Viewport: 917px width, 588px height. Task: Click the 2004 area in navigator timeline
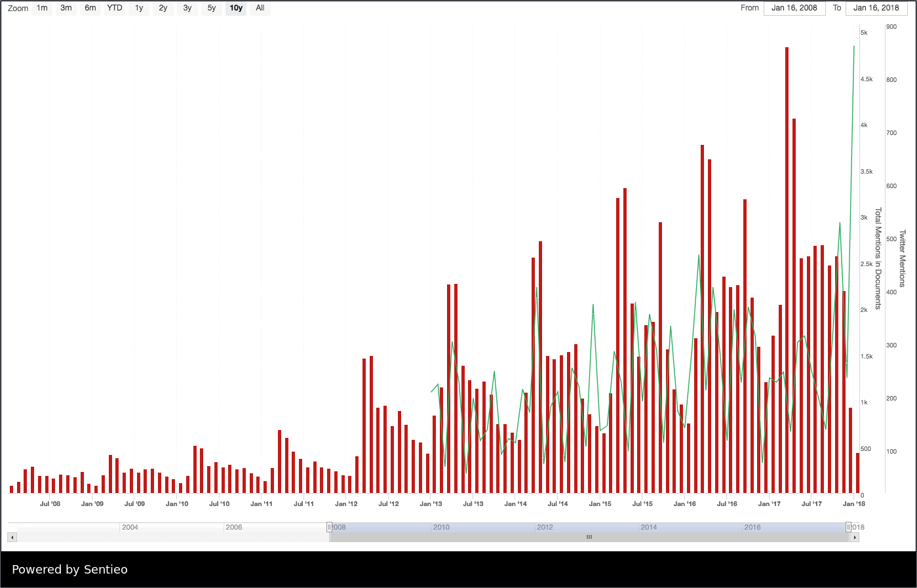click(130, 527)
